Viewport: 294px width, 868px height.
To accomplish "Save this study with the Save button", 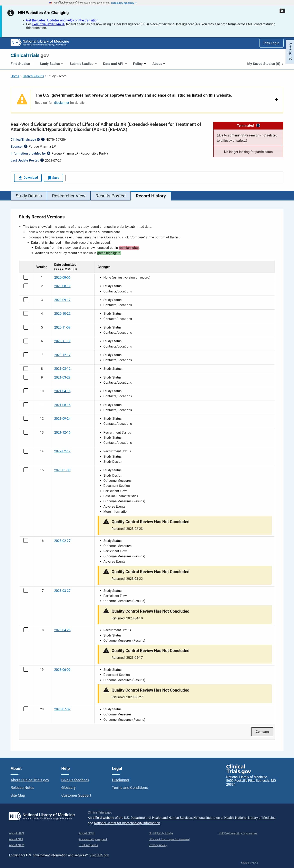I will [53, 178].
